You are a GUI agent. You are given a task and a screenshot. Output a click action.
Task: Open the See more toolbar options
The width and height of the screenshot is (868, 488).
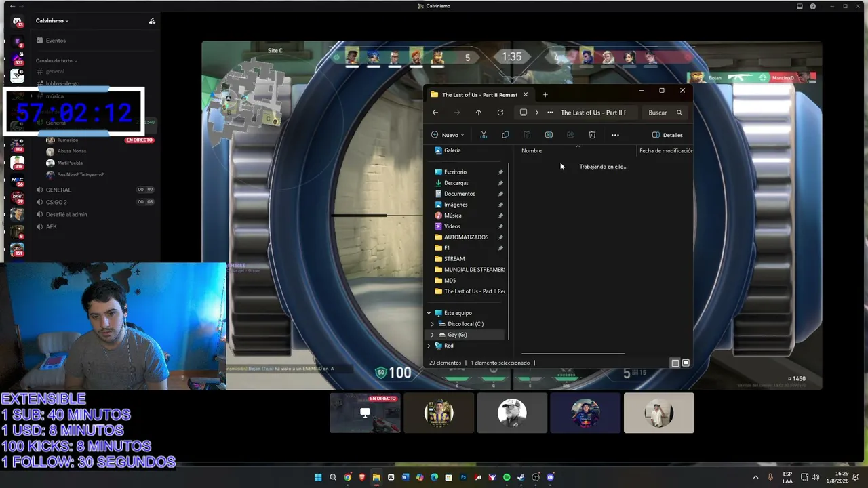(615, 135)
